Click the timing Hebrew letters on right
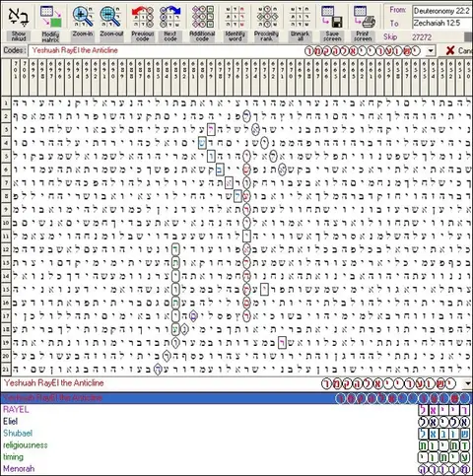 [x=443, y=457]
